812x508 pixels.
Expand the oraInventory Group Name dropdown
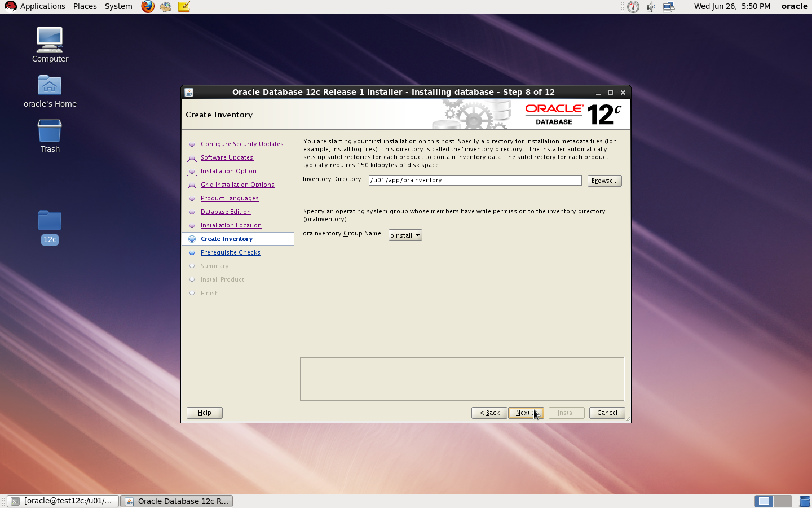(x=405, y=235)
